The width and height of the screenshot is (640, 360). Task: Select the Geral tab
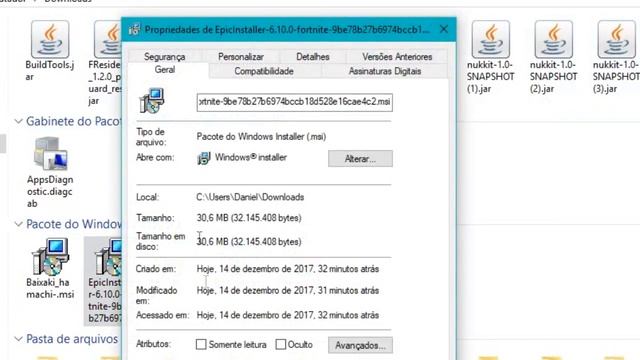click(x=165, y=70)
